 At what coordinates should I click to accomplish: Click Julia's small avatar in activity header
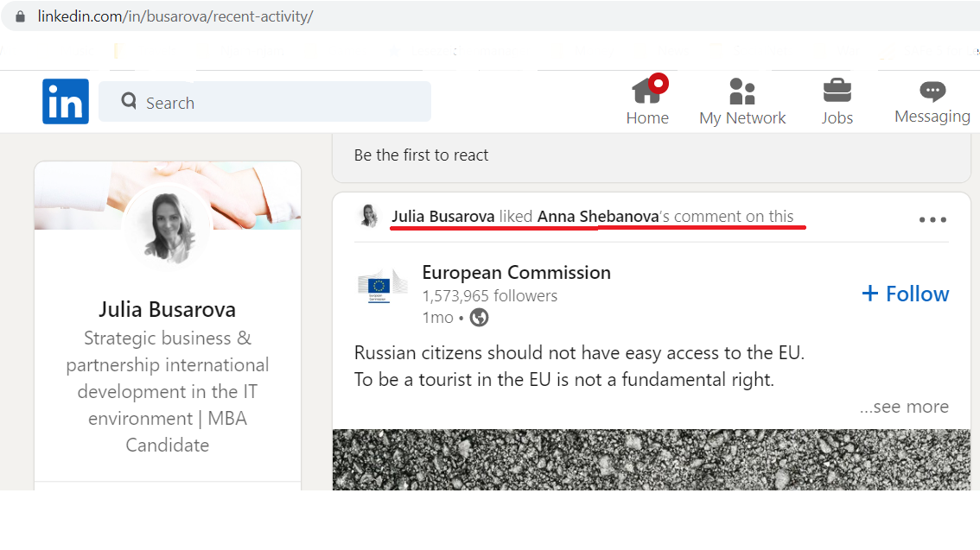pyautogui.click(x=369, y=216)
